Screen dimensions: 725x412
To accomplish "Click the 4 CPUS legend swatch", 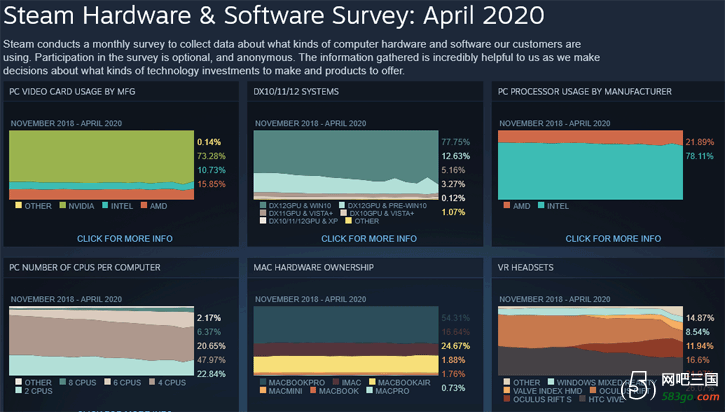I will (x=152, y=382).
